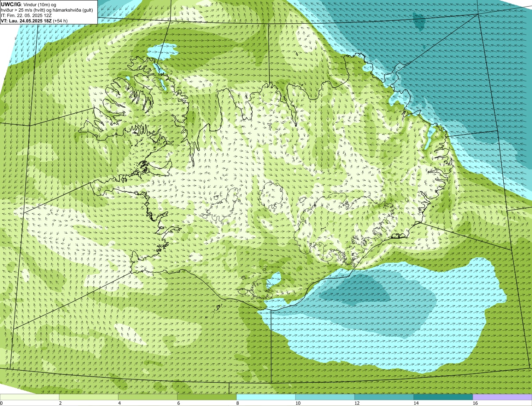Click the line "hviður > 25 m/s (hvítt) og hámarkshviða (gult)"
Viewport: 532px width, 406px height.
tap(47, 10)
